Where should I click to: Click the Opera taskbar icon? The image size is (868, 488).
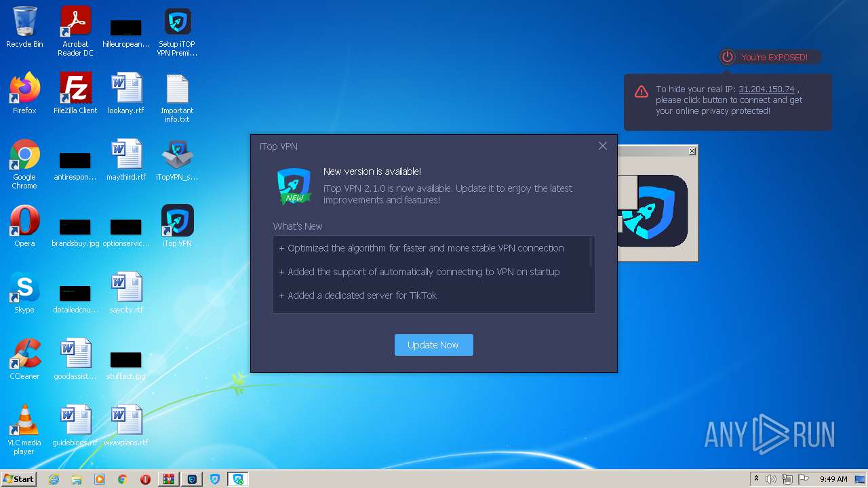(x=145, y=479)
